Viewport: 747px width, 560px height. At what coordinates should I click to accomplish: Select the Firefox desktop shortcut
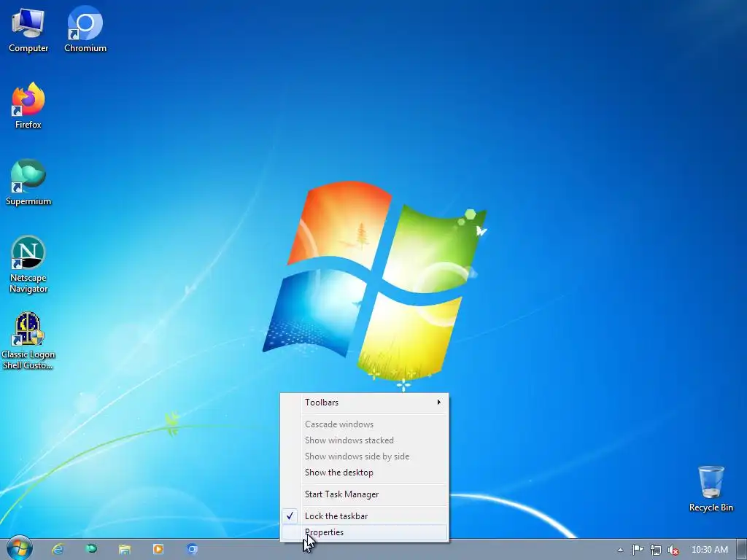(28, 106)
